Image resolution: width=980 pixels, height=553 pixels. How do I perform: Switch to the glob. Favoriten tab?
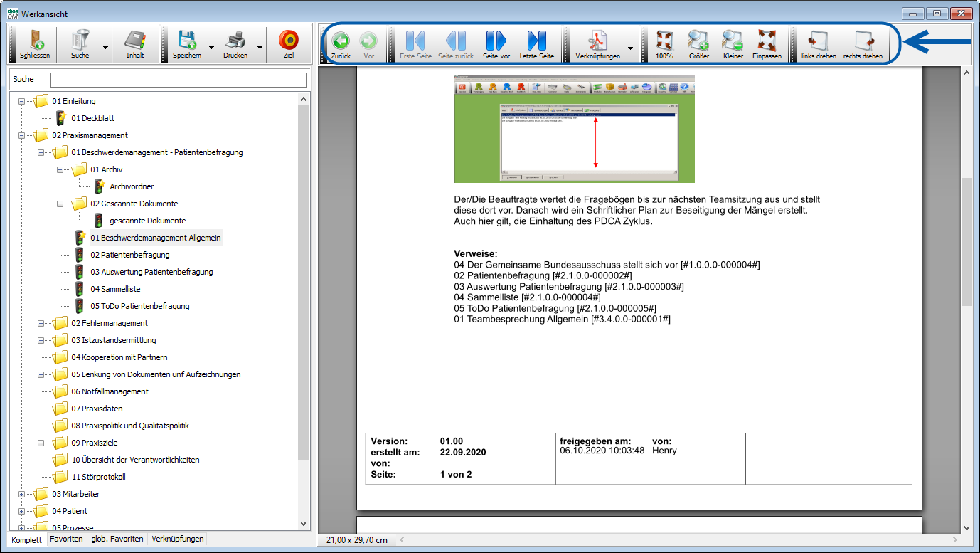(x=117, y=539)
